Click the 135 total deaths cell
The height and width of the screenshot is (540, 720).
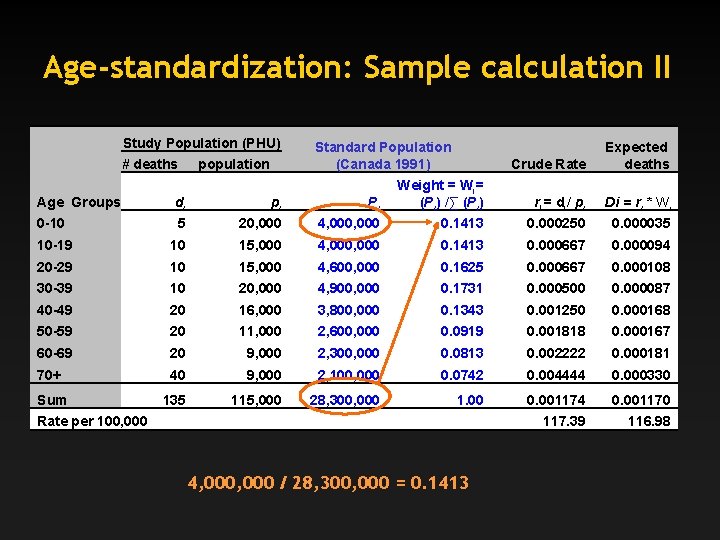pos(174,400)
